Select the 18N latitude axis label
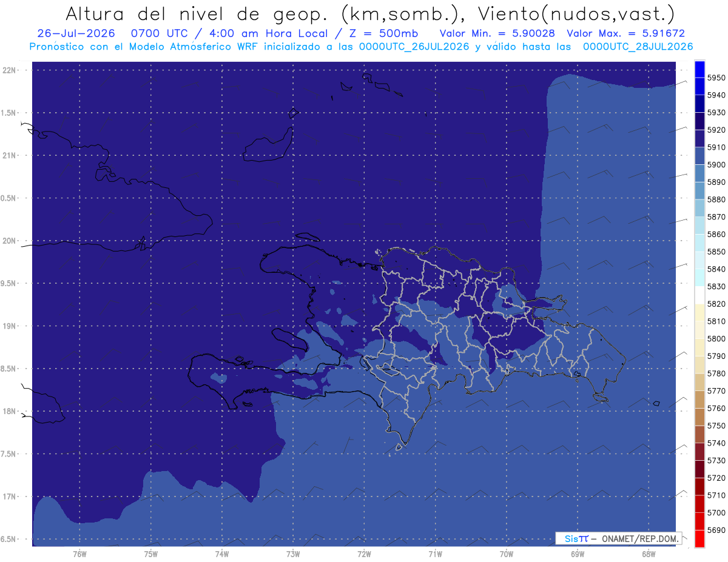 (10, 411)
